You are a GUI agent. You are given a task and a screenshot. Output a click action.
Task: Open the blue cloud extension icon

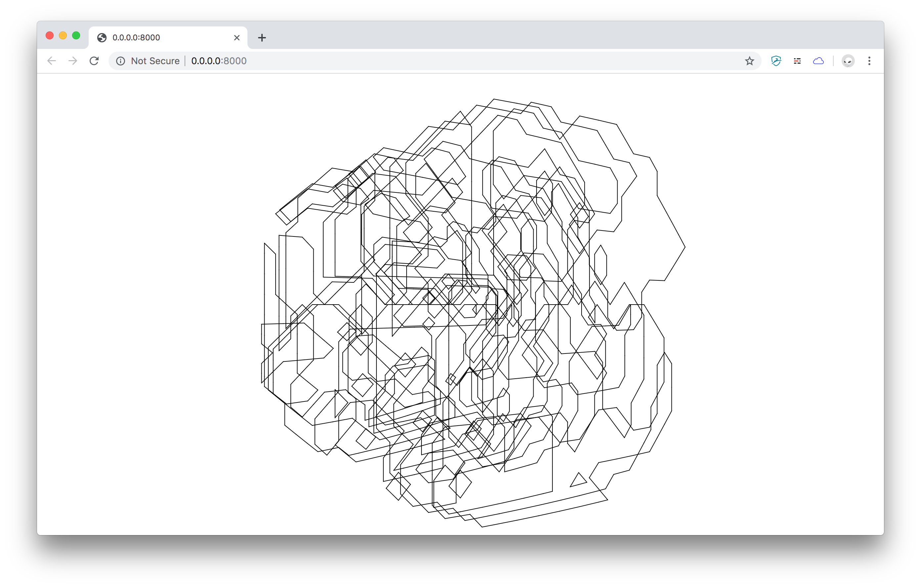tap(818, 61)
